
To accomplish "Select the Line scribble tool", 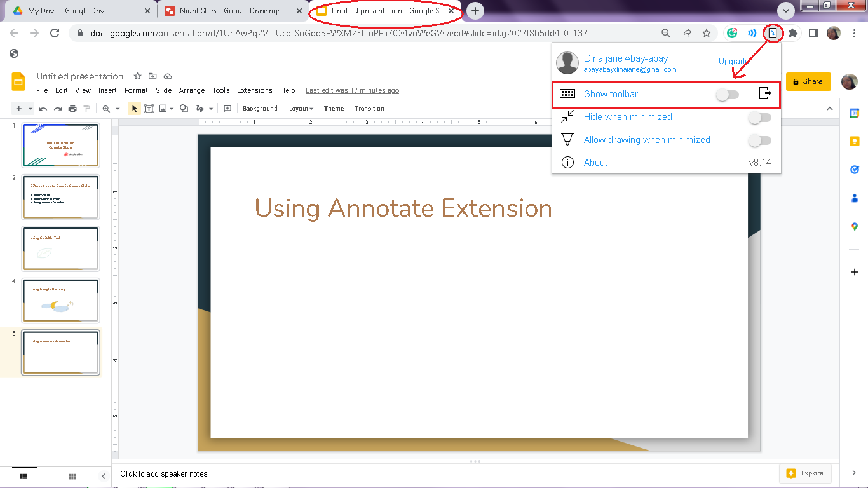I will (200, 109).
